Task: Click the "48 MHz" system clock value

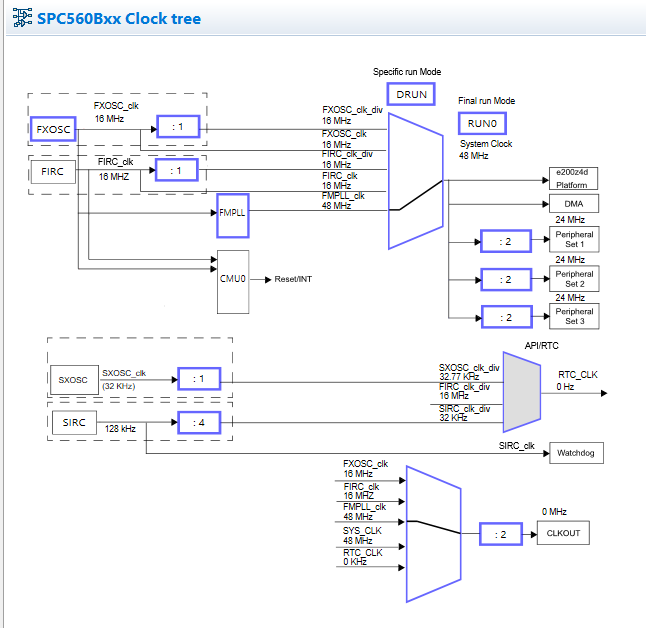Action: pyautogui.click(x=473, y=156)
